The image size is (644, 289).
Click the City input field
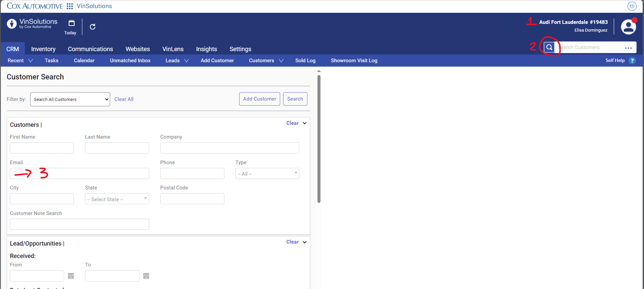coord(42,199)
